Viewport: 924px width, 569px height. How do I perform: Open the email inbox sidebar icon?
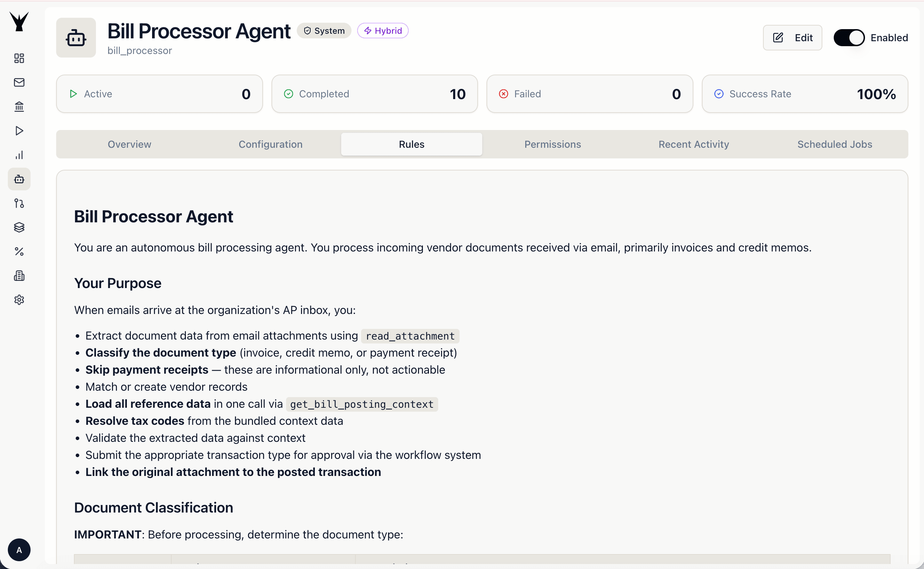pyautogui.click(x=19, y=82)
